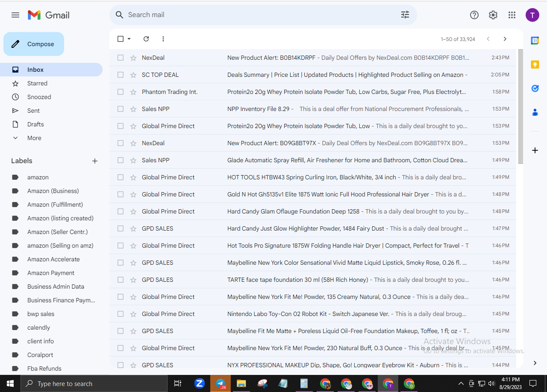Click the inbox vertical scrollbar

[x=520, y=106]
